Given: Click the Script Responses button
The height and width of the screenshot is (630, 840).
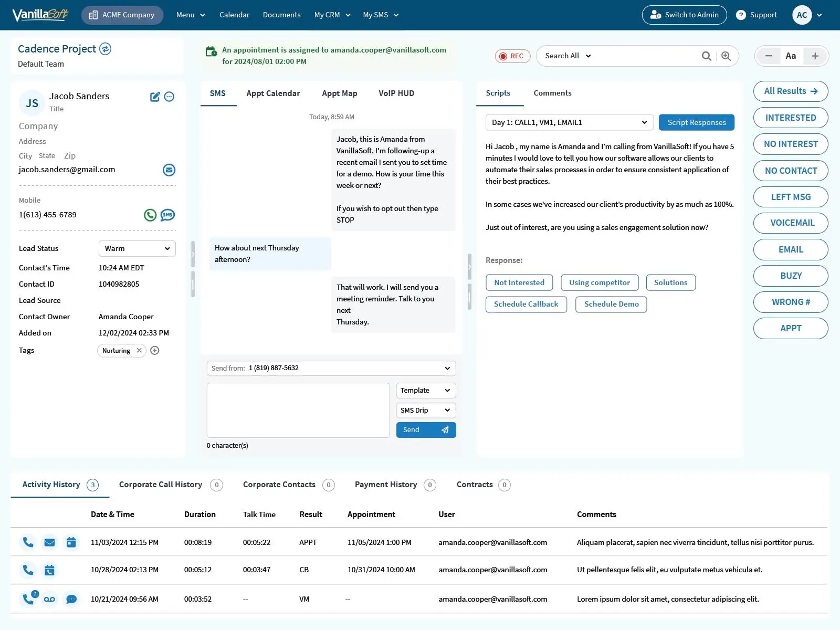Looking at the screenshot, I should [x=697, y=122].
